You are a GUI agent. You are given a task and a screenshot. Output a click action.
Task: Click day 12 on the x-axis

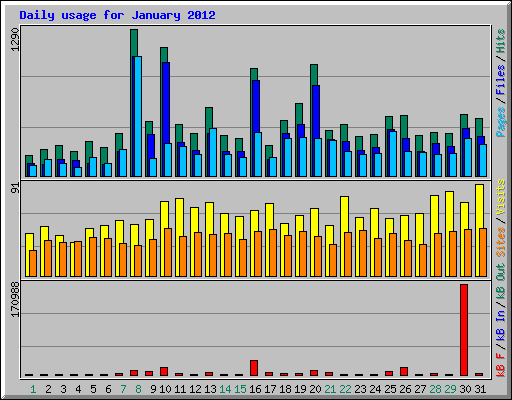(x=195, y=389)
